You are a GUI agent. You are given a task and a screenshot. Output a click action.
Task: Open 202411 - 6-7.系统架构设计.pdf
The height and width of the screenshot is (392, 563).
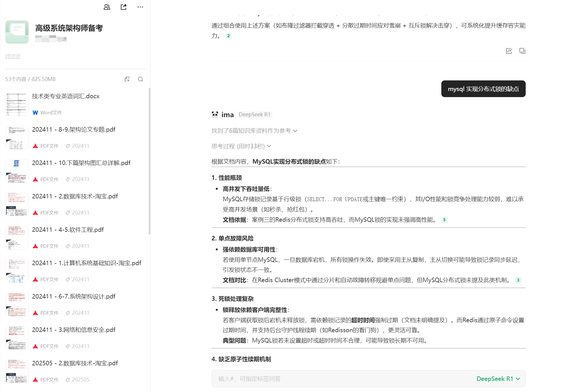(x=74, y=297)
